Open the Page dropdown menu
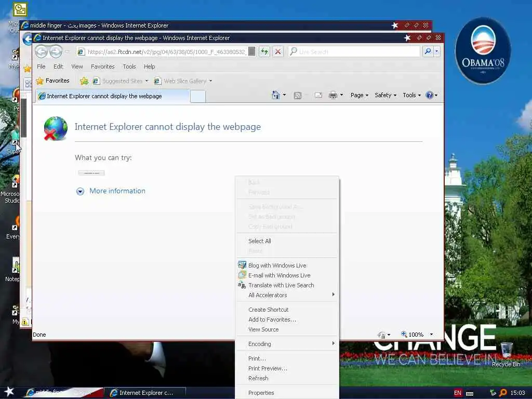Viewport: 532px width, 399px height. [360, 95]
